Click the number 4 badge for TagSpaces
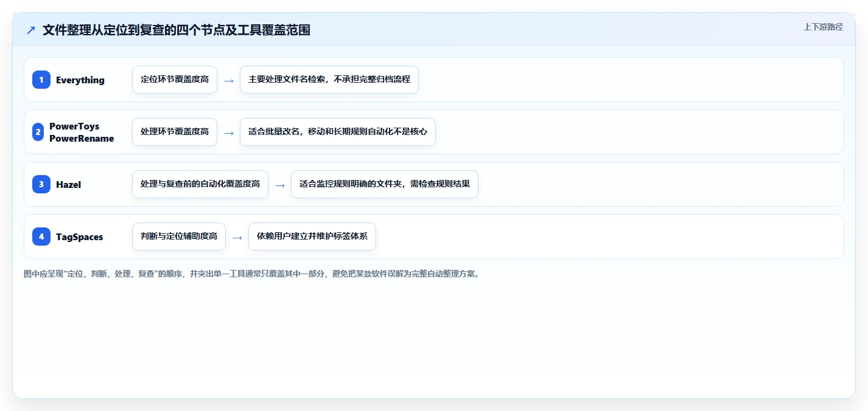 [41, 237]
